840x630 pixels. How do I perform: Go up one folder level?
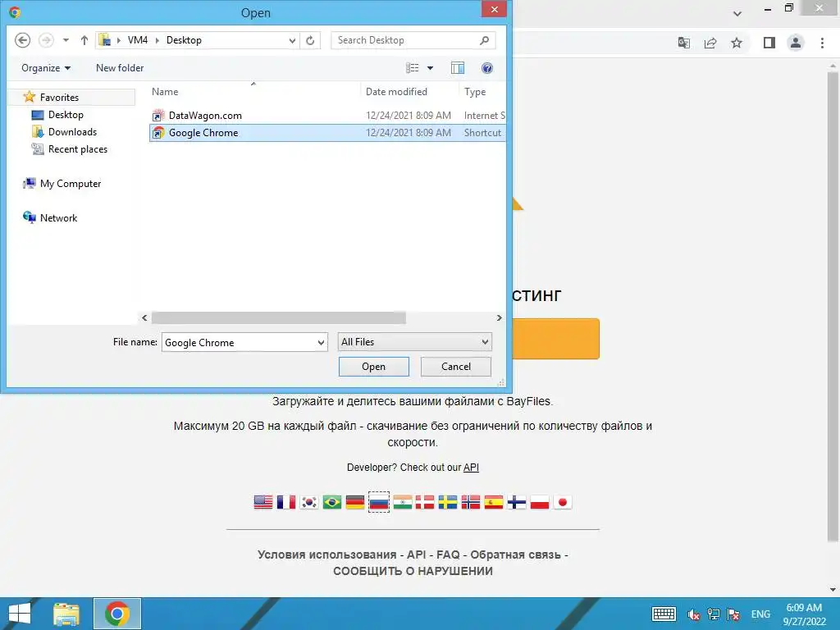[84, 40]
